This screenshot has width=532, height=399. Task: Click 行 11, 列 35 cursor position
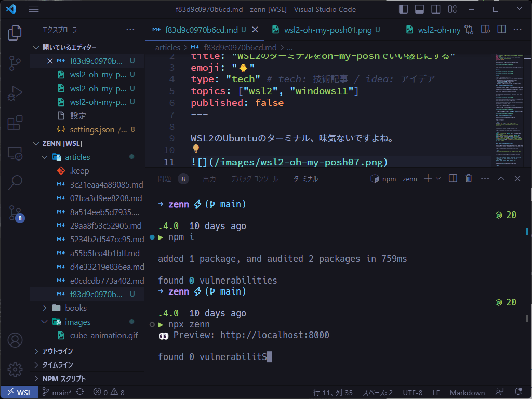tap(333, 393)
